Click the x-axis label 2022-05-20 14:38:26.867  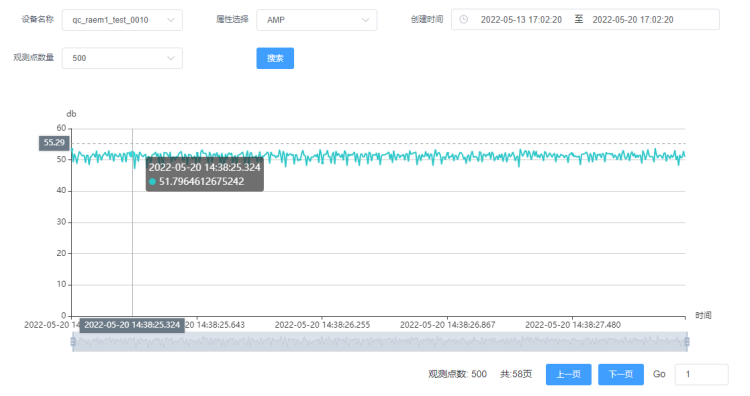coord(447,325)
